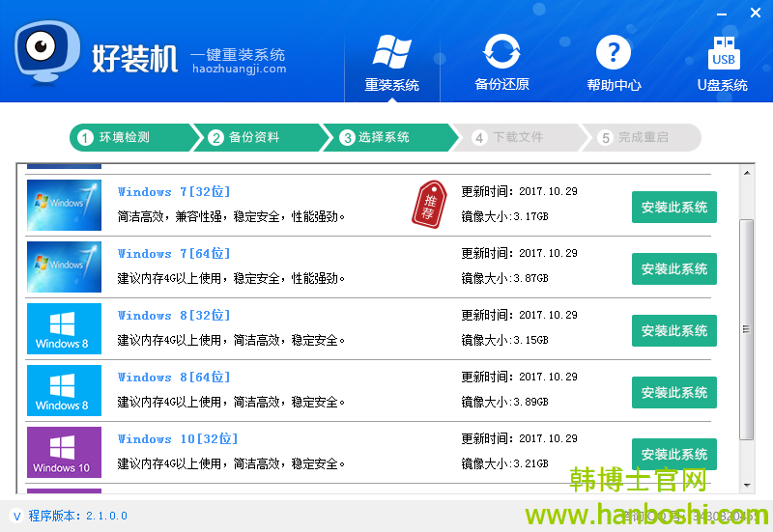Click 镜像大小:3.21GB text
773x532 pixels.
point(504,463)
